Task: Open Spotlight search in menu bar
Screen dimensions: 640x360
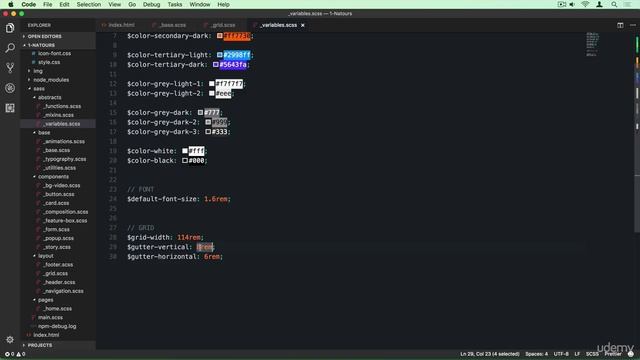Action: point(614,4)
